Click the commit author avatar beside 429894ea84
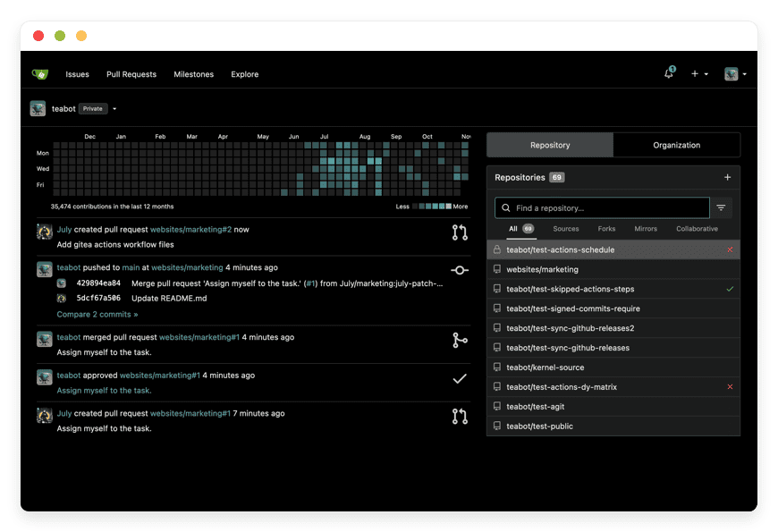 click(x=62, y=283)
